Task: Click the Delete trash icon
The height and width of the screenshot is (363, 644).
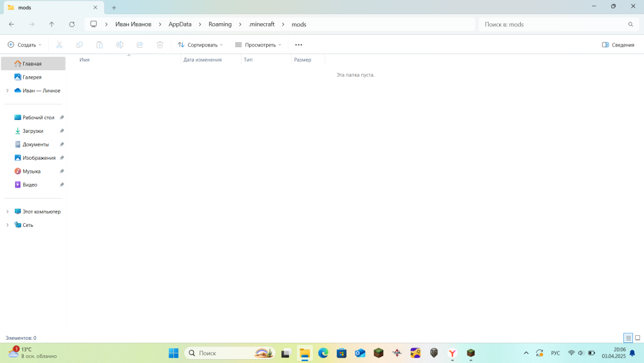Action: coord(160,44)
